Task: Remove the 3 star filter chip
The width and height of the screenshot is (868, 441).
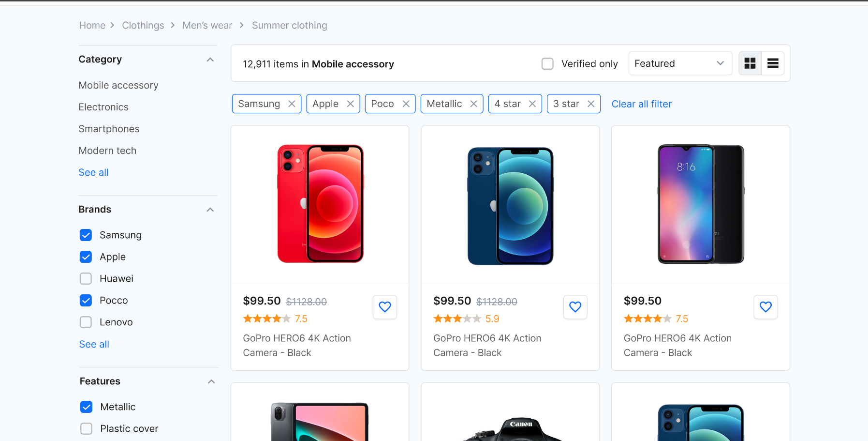Action: [x=591, y=104]
